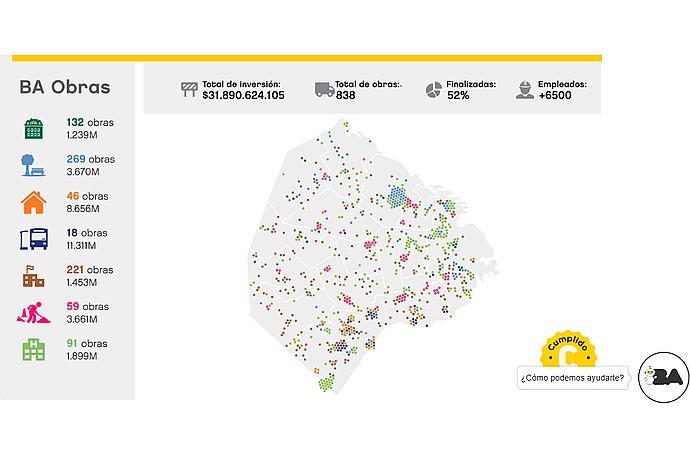Click the green building icon beside 132 obras
The height and width of the screenshot is (460, 690).
pyautogui.click(x=34, y=129)
